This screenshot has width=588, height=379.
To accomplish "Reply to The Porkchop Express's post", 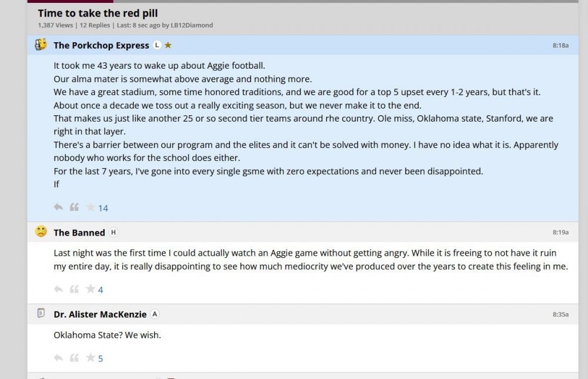I will pyautogui.click(x=58, y=207).
